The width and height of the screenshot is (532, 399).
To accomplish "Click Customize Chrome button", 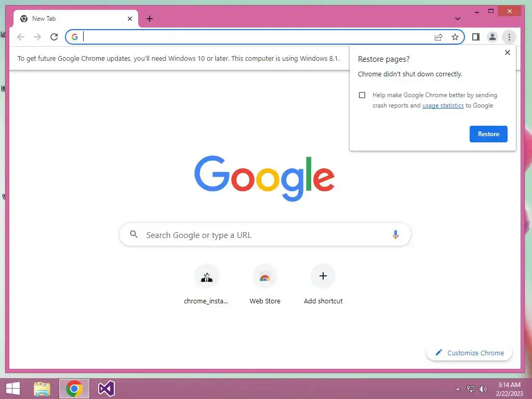I will coord(469,353).
